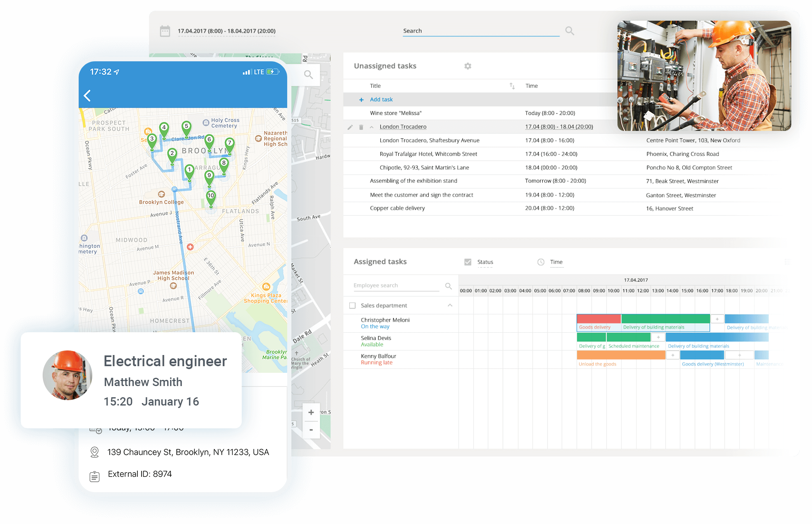Select map pin number 1
The image size is (812, 524).
tap(189, 172)
